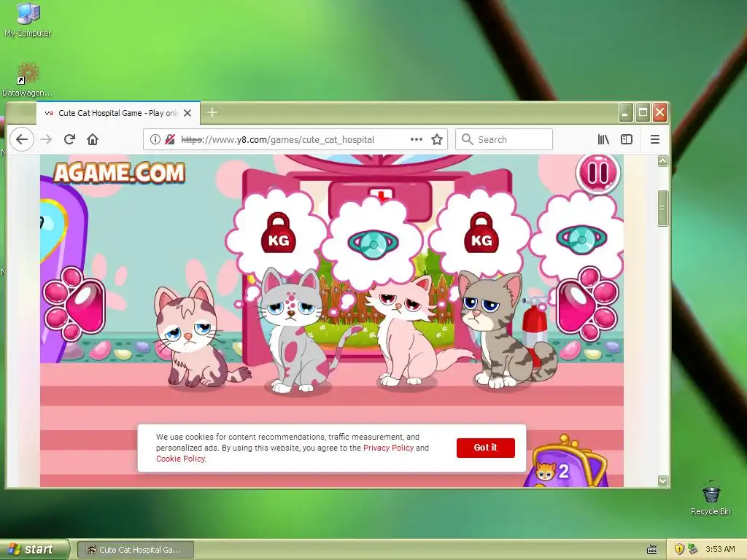Viewport: 747px width, 560px height.
Task: Open My Computer desktop icon
Action: pyautogui.click(x=28, y=20)
